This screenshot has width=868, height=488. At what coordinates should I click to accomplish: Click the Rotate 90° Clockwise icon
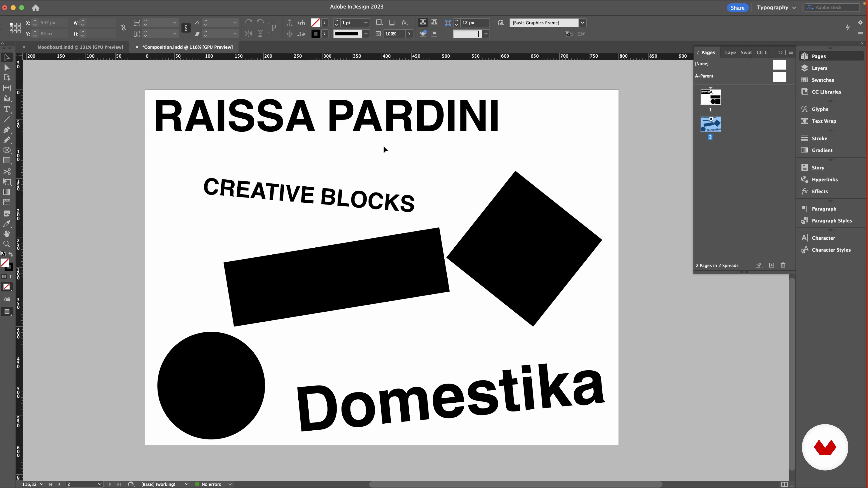tap(249, 22)
